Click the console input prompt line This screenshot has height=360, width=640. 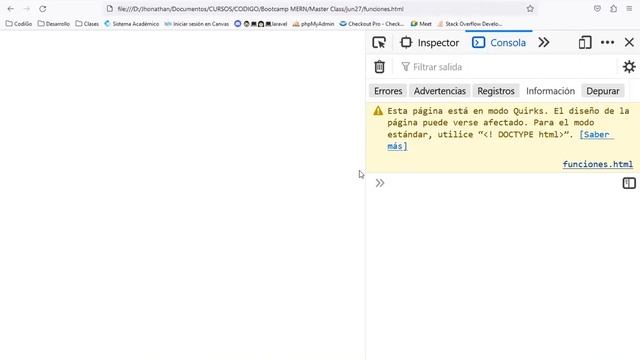(x=502, y=183)
